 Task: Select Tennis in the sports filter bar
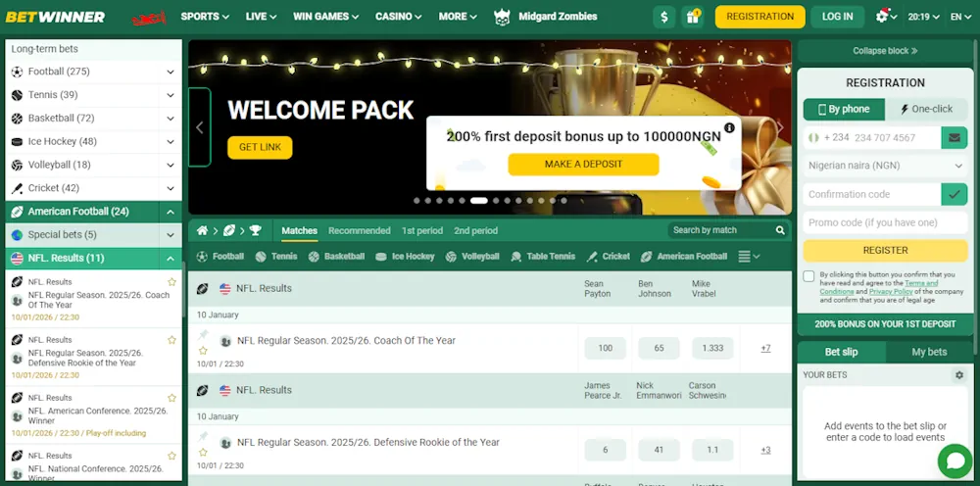[x=276, y=256]
